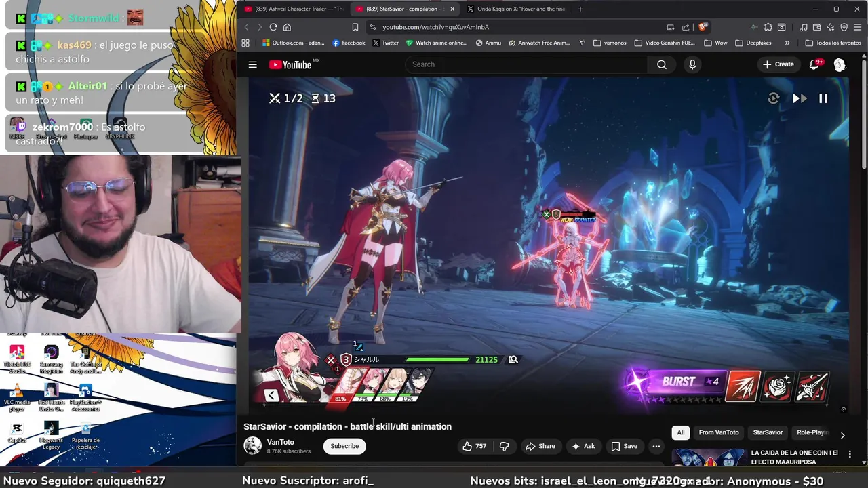Open the Wow bookmarks folder
Image resolution: width=868 pixels, height=488 pixels.
pos(715,43)
